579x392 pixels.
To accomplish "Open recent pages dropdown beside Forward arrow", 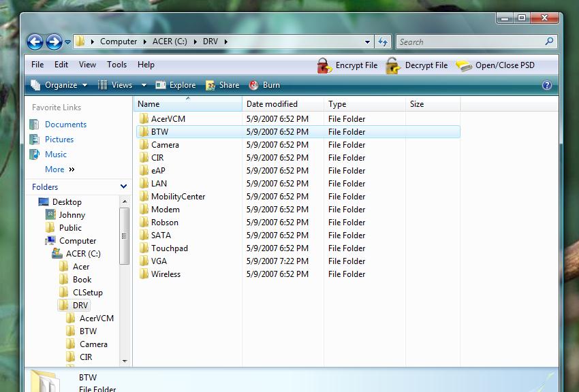I will click(67, 42).
